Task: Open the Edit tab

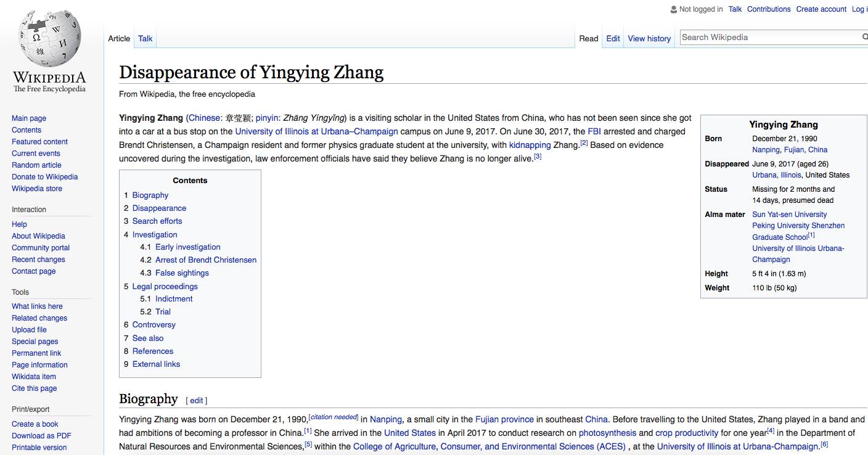Action: (613, 38)
